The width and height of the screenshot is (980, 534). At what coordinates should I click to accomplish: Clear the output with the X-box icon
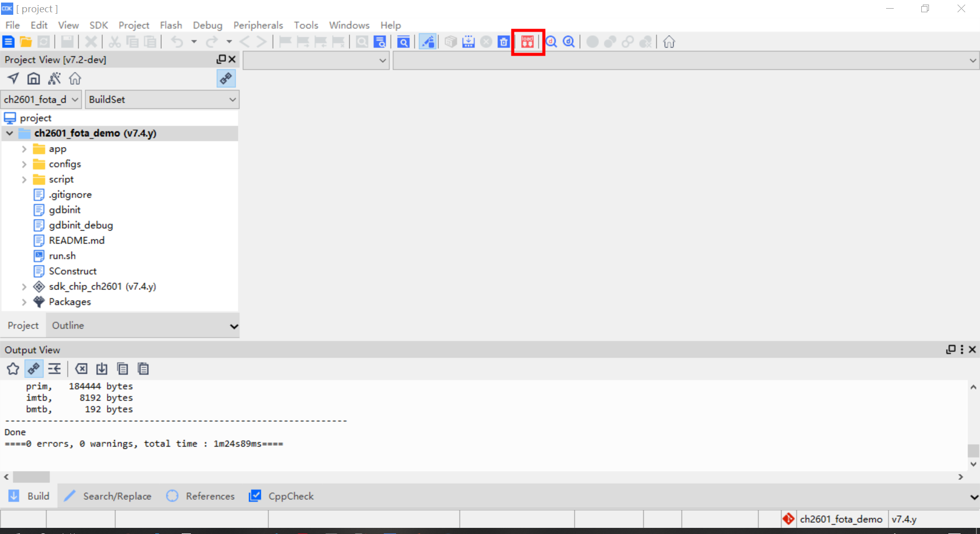point(81,369)
